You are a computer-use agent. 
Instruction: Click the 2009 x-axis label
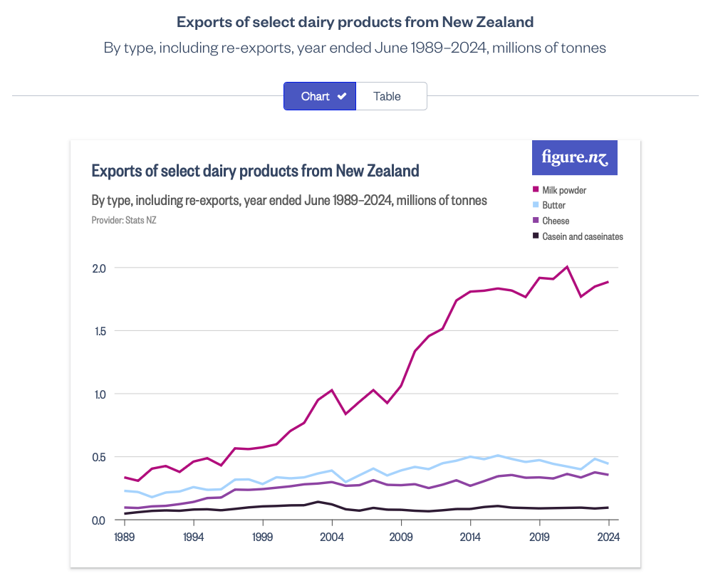[x=401, y=537]
